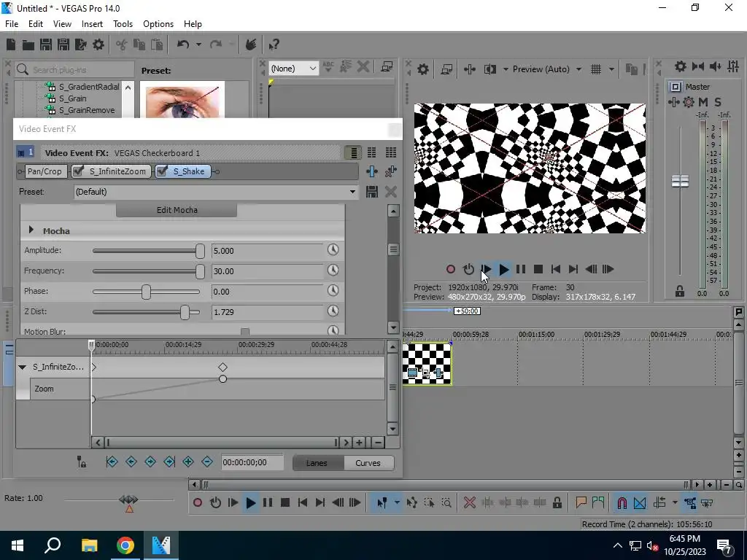This screenshot has height=560, width=747.
Task: Open project Properties gear in main toolbar
Action: [98, 44]
